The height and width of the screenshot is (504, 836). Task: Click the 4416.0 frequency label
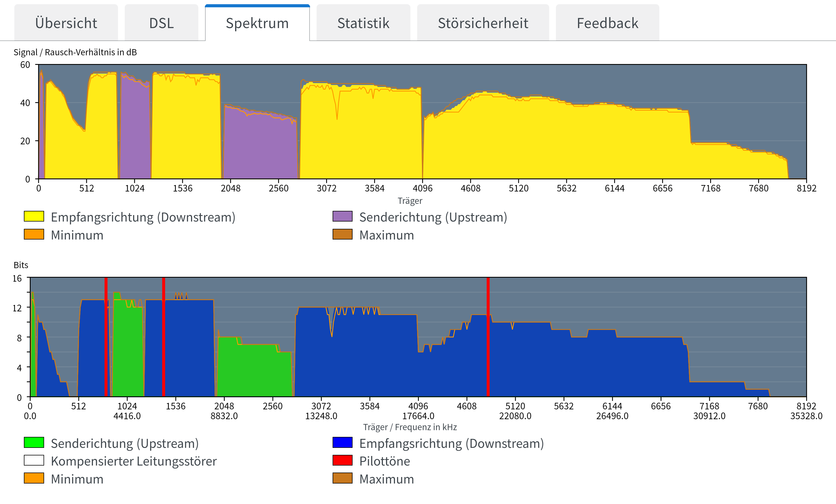127,416
